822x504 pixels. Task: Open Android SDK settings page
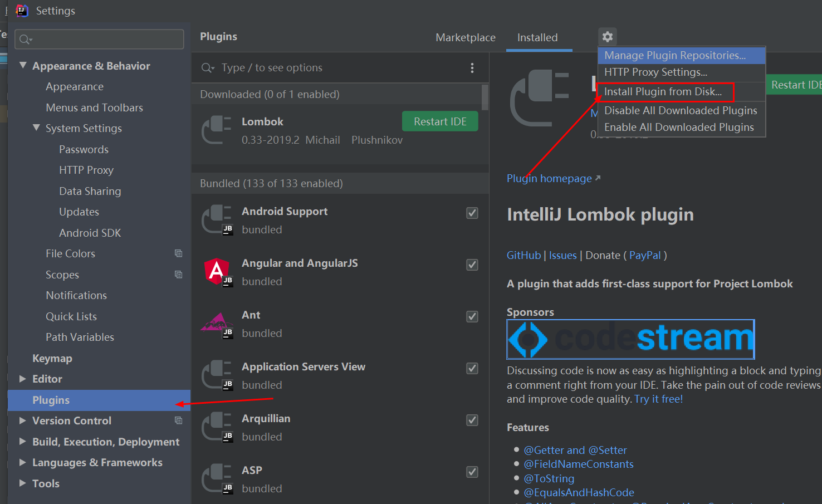(x=90, y=233)
